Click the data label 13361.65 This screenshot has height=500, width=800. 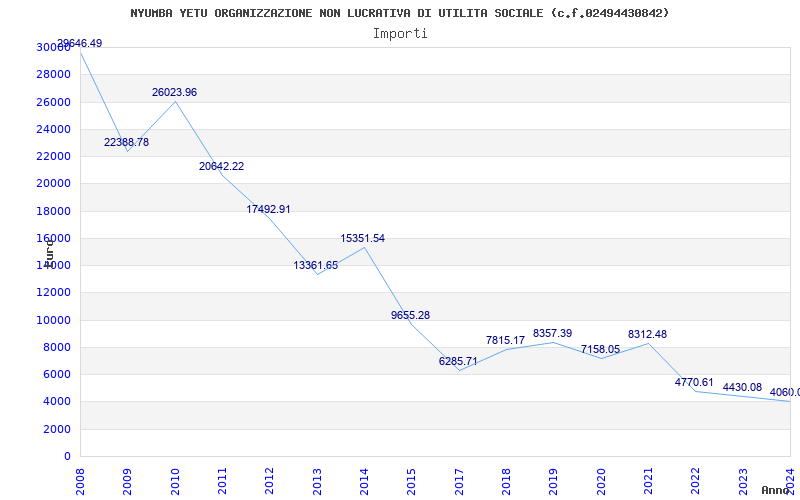316,265
